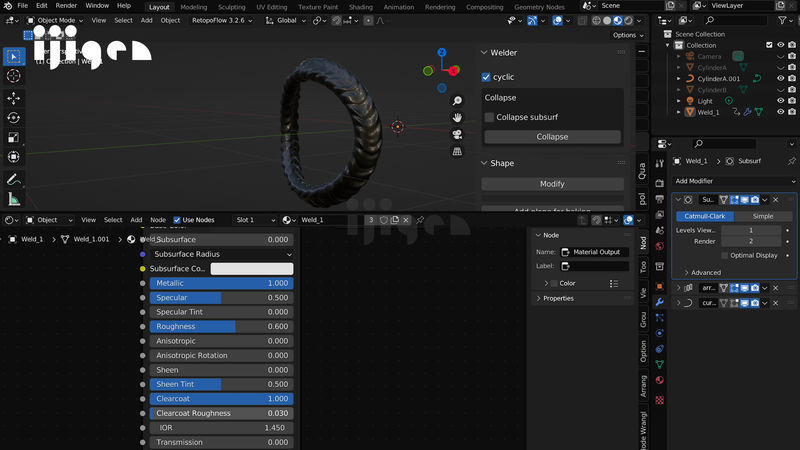Viewport: 800px width, 450px height.
Task: Click the Select Box tool
Action: [14, 57]
